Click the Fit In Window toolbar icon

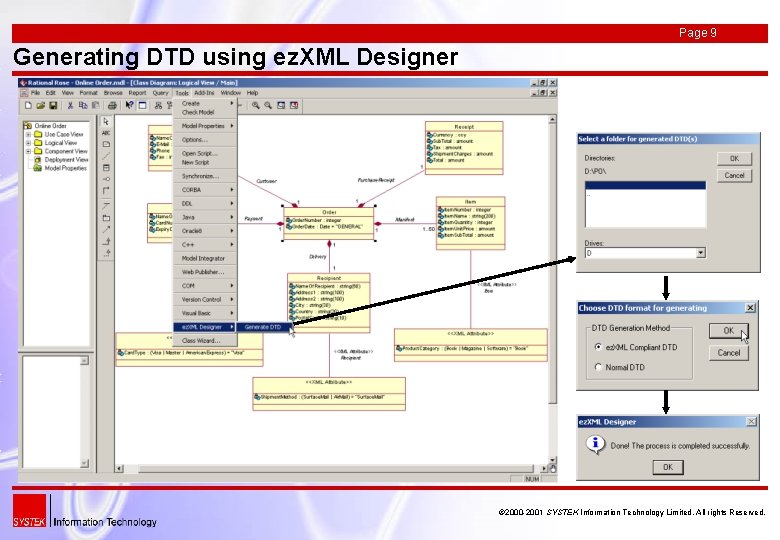pyautogui.click(x=281, y=105)
